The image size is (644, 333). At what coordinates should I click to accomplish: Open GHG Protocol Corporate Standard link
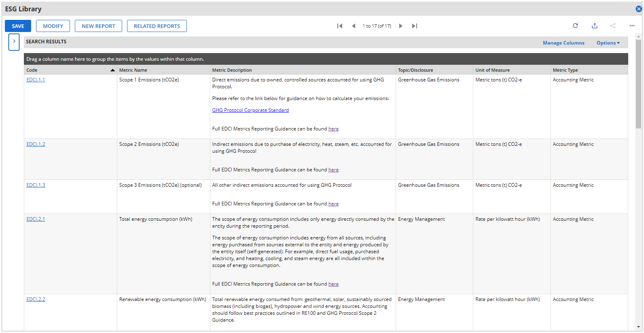[x=250, y=110]
